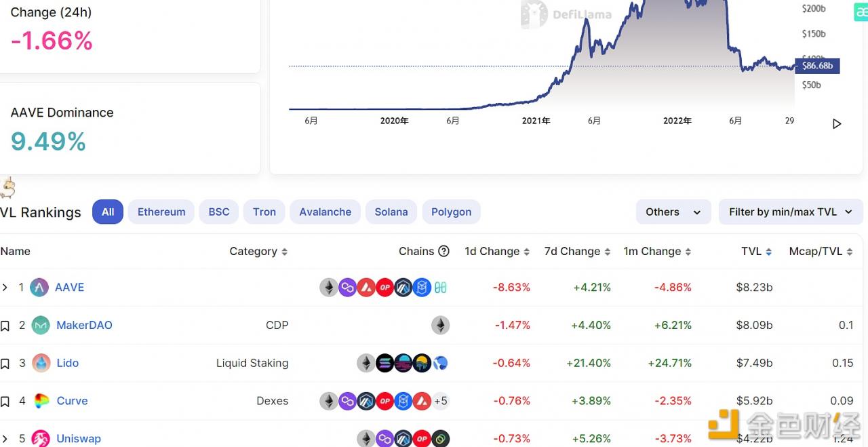The image size is (868, 447).
Task: Bookmark the MakerDAO protocol
Action: click(x=6, y=325)
